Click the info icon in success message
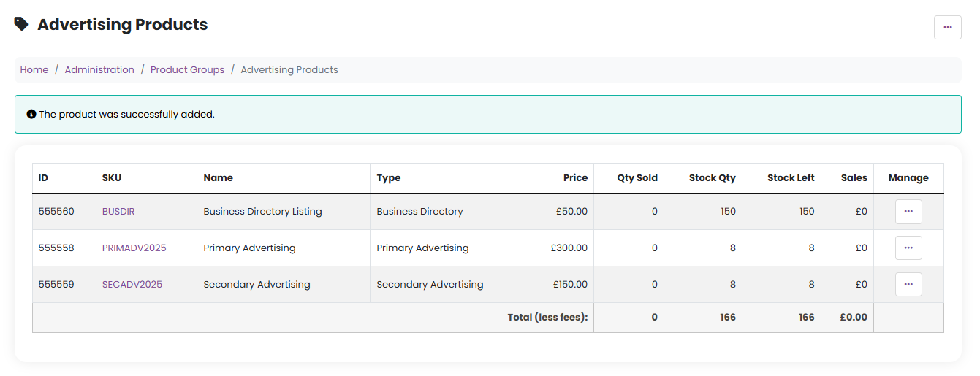 click(31, 115)
